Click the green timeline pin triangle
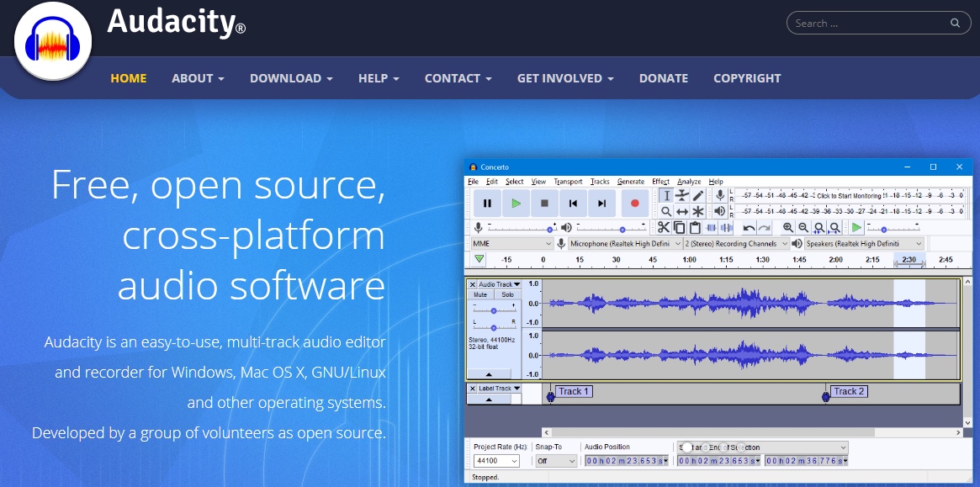 point(479,259)
